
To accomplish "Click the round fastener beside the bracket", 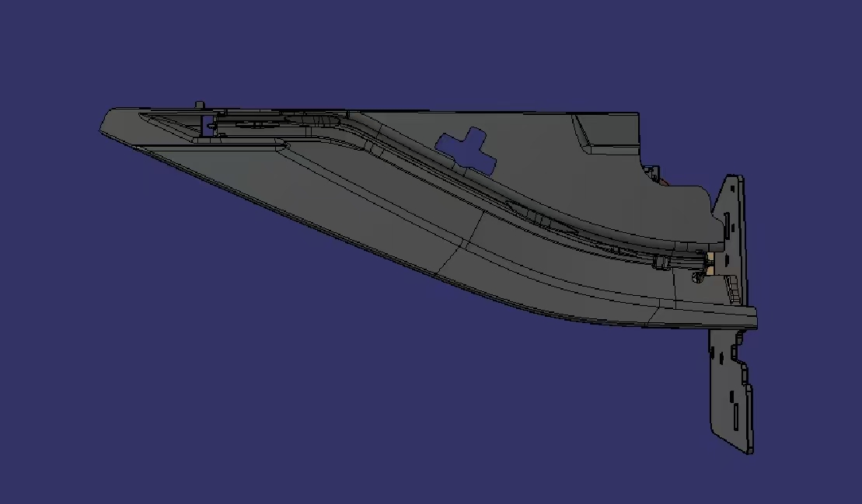I will pos(697,276).
